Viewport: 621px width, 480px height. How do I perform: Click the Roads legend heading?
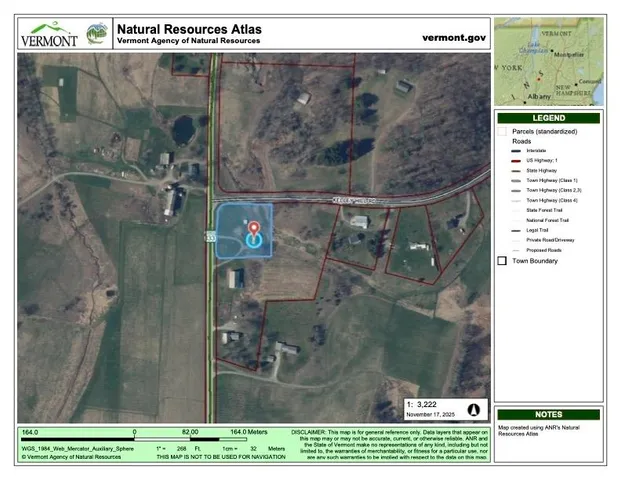point(522,141)
